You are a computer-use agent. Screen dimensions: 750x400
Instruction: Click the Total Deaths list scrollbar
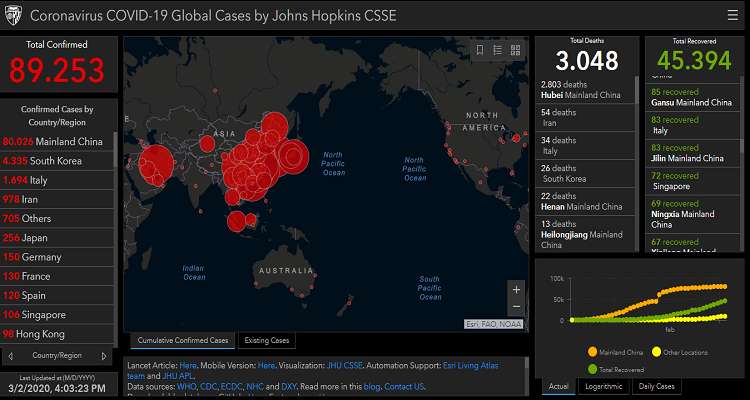tap(638, 90)
